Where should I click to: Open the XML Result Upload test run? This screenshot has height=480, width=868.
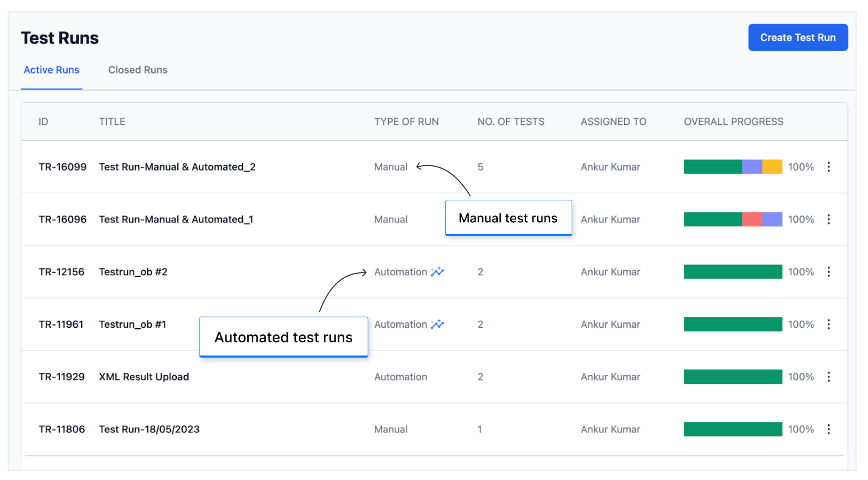pyautogui.click(x=144, y=377)
